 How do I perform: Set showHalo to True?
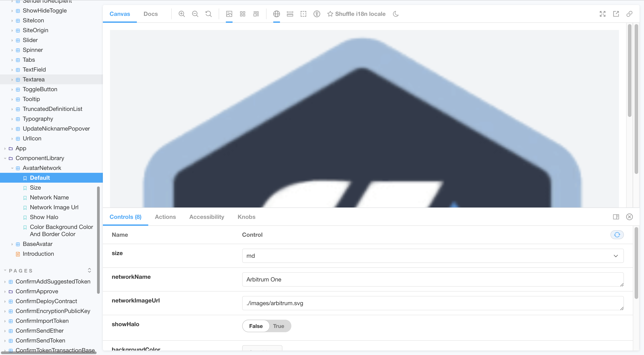(x=278, y=326)
